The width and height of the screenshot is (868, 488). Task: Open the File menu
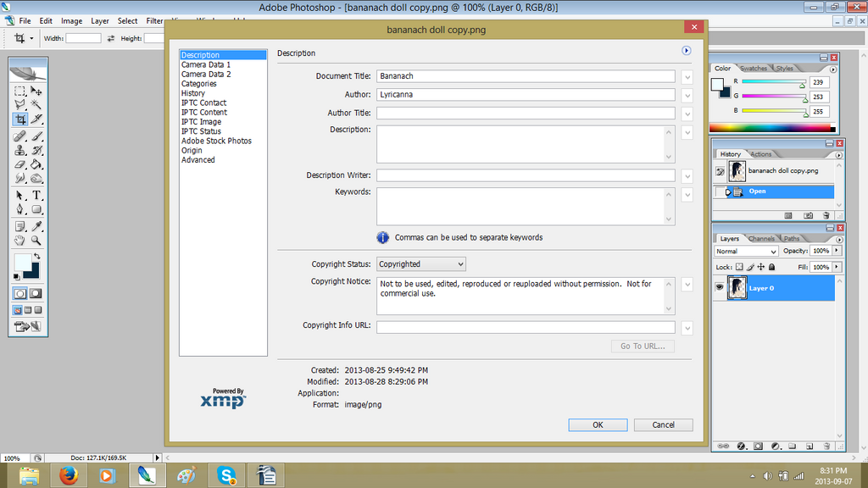coord(25,21)
